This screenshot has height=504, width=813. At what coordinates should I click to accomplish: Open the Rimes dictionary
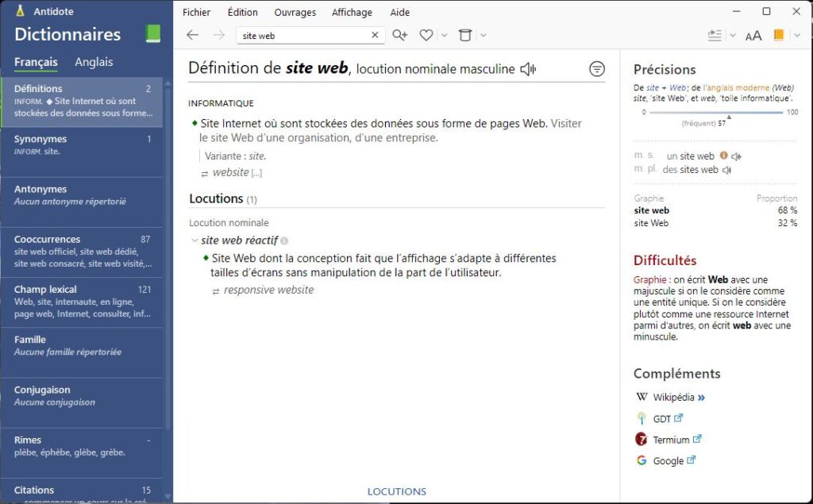82,452
